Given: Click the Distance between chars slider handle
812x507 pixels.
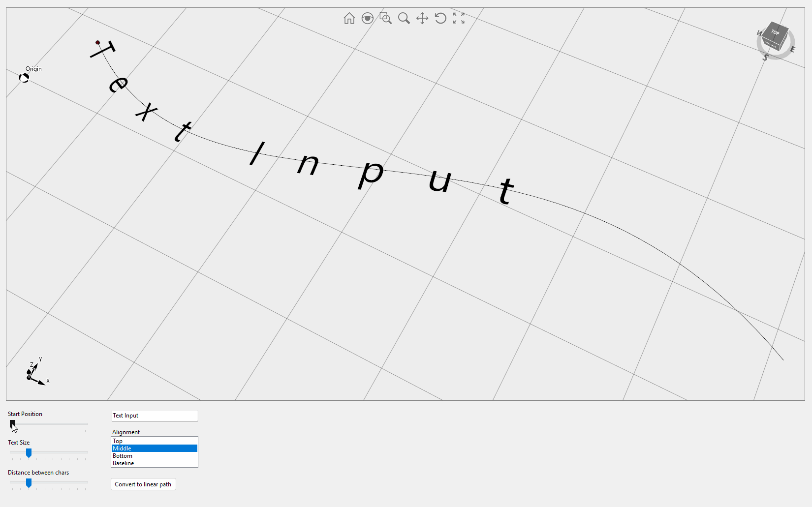Looking at the screenshot, I should (x=29, y=483).
